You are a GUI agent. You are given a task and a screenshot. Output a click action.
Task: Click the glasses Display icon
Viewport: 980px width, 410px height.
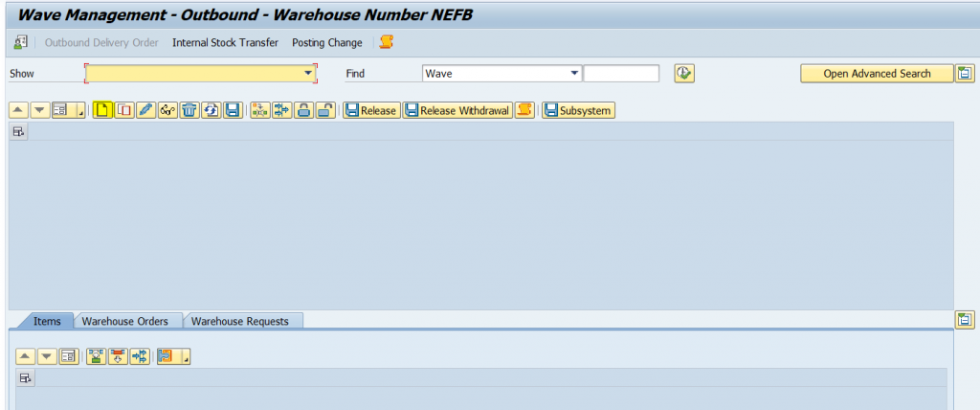[x=167, y=111]
